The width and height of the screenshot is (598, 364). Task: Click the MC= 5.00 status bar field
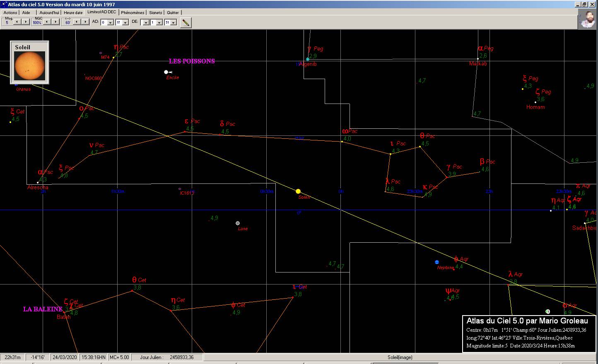click(x=118, y=357)
